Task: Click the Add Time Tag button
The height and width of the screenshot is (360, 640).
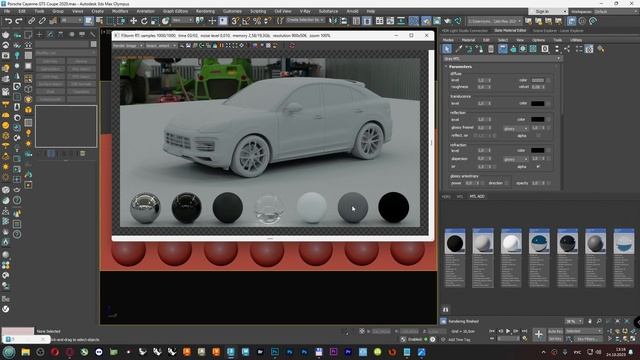Action: click(x=459, y=340)
